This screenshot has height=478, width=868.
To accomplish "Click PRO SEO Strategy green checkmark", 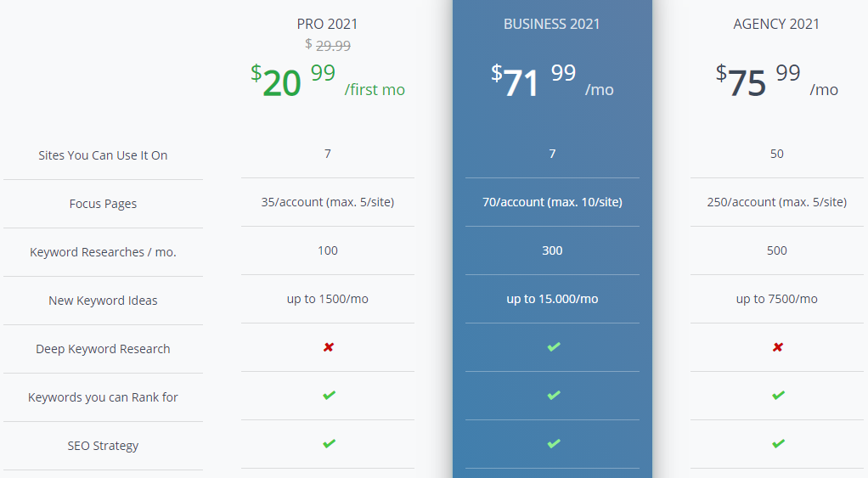I will [x=329, y=443].
